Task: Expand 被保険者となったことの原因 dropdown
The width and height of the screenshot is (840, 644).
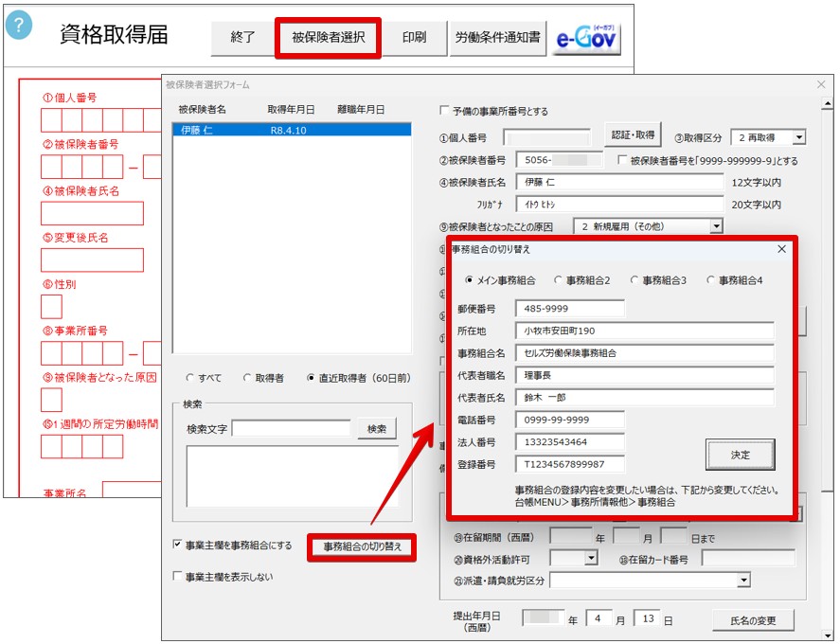Action: coord(716,226)
